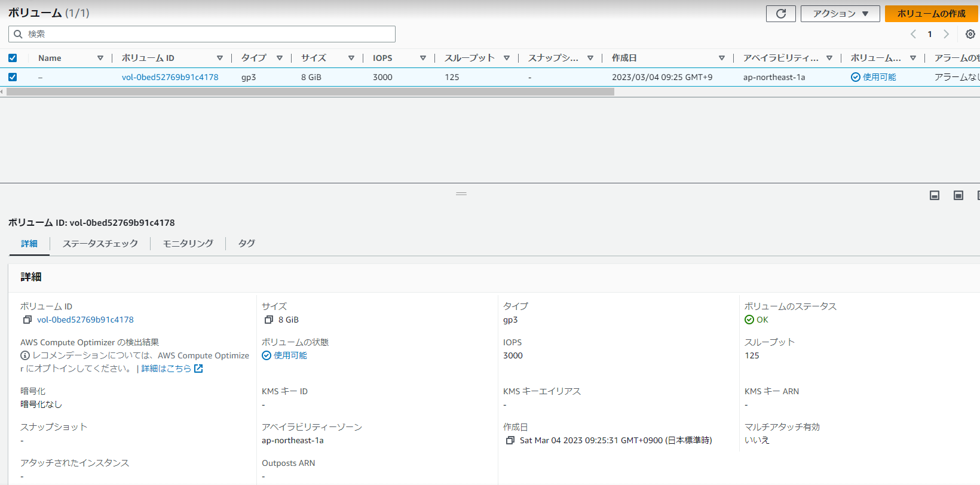Sort by サイズ column

pos(351,58)
